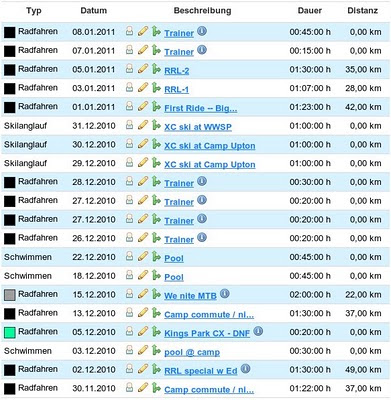Open Trainer link dated 28.12.2010

179,183
